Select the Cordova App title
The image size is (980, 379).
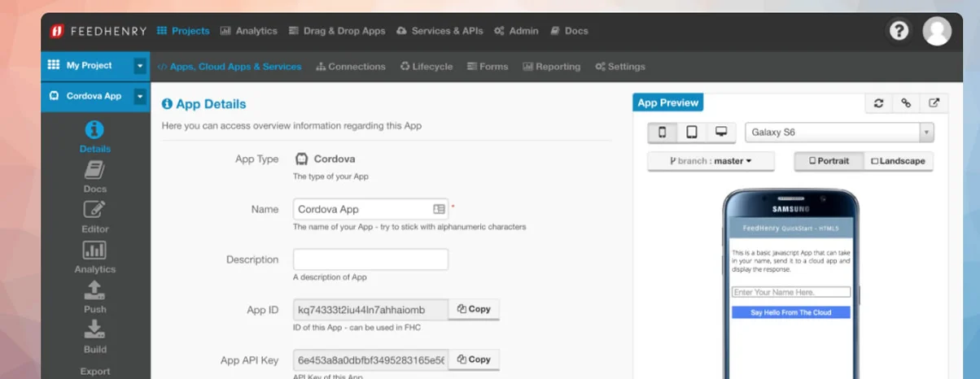[94, 96]
